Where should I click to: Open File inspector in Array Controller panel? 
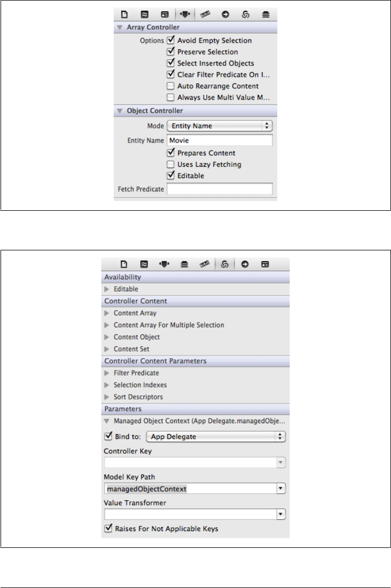(124, 15)
